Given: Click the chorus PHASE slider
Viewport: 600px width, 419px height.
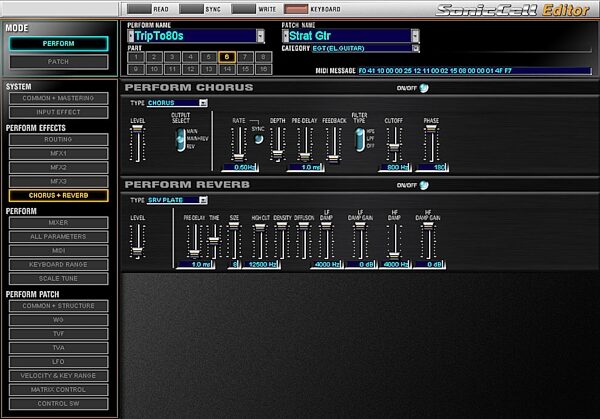Looking at the screenshot, I should (x=431, y=143).
